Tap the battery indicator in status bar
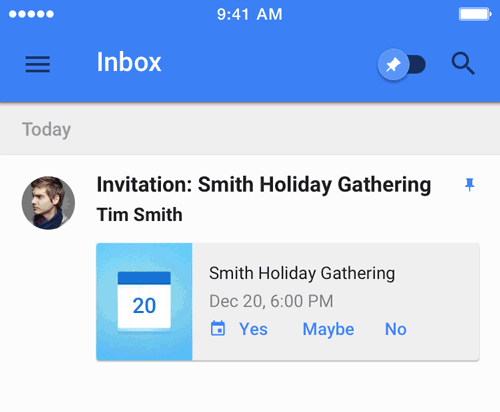 coord(475,14)
